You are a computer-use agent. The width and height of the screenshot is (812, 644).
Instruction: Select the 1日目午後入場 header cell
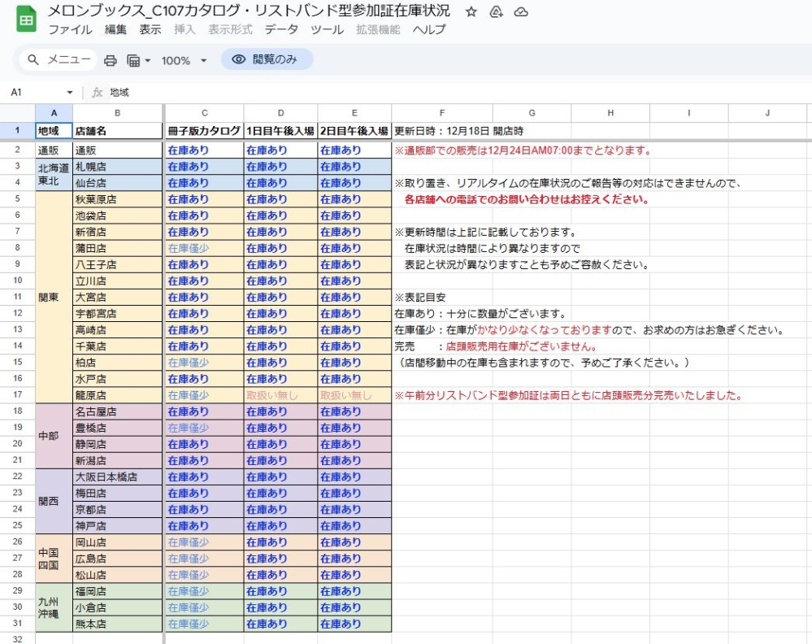[x=280, y=131]
